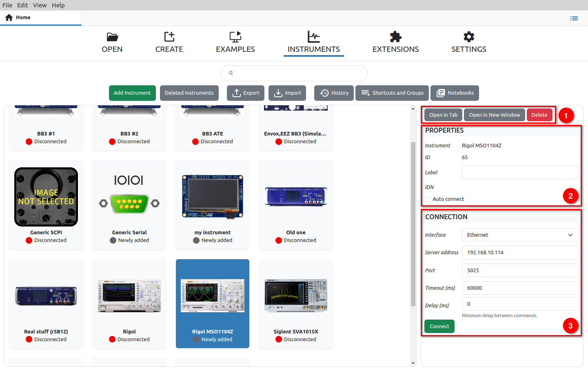Open Deleted Instruments
Screen dimensions: 588x371
click(189, 93)
